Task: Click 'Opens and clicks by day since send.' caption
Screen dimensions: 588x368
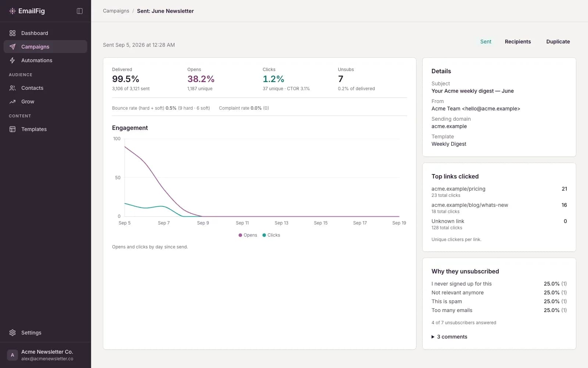Action: [150, 247]
